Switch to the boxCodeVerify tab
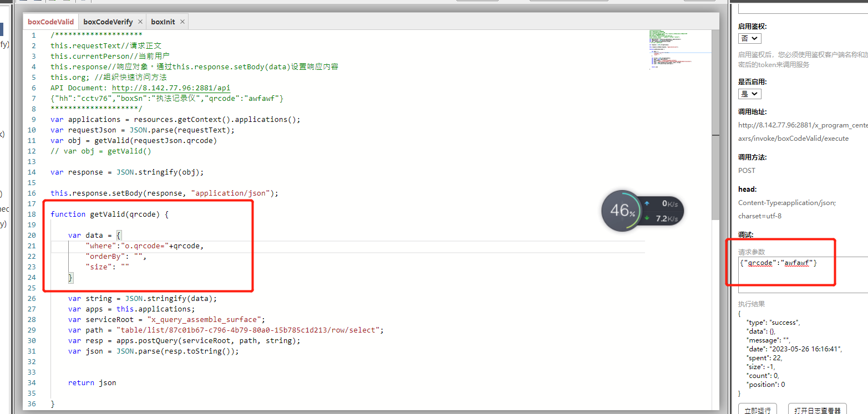This screenshot has height=414, width=868. tap(108, 22)
